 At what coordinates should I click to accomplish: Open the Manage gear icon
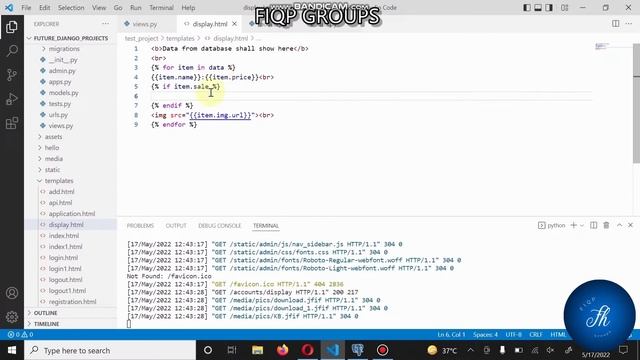(12, 316)
